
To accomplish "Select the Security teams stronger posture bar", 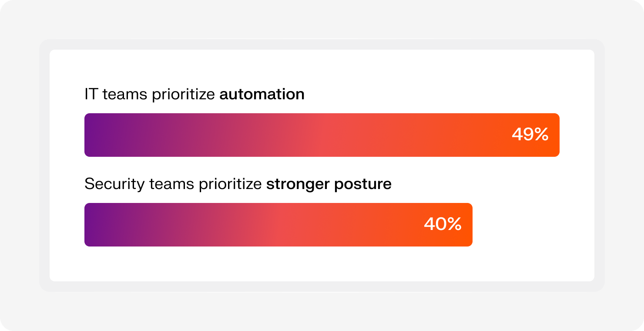I will (278, 225).
